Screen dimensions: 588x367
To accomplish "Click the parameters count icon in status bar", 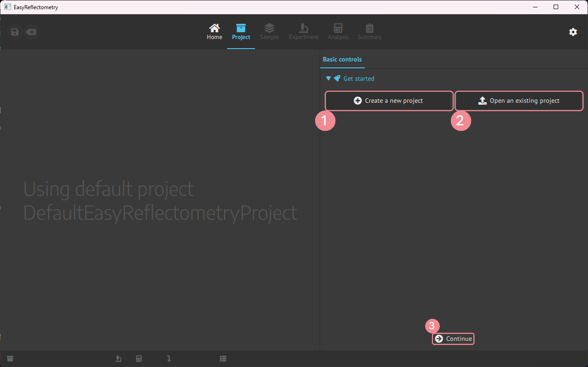I will pos(223,358).
